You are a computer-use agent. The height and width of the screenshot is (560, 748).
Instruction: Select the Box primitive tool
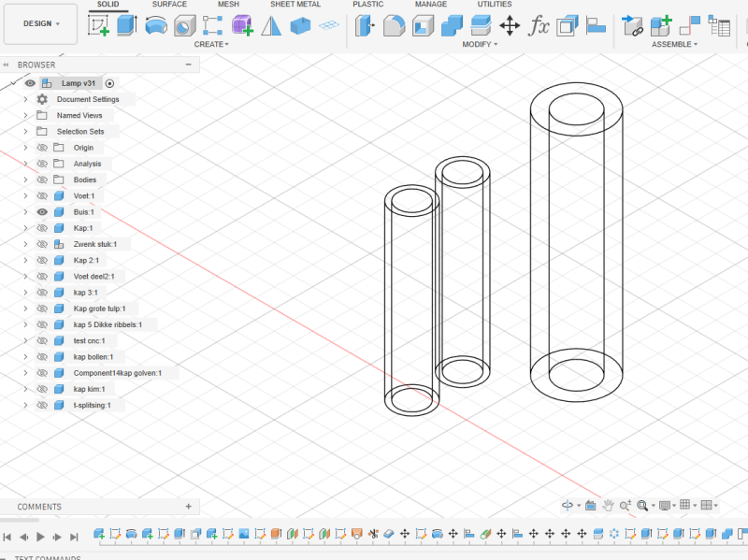pos(300,26)
